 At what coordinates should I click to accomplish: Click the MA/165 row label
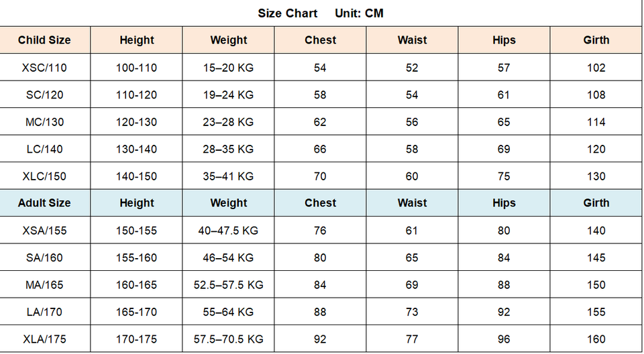pos(44,284)
